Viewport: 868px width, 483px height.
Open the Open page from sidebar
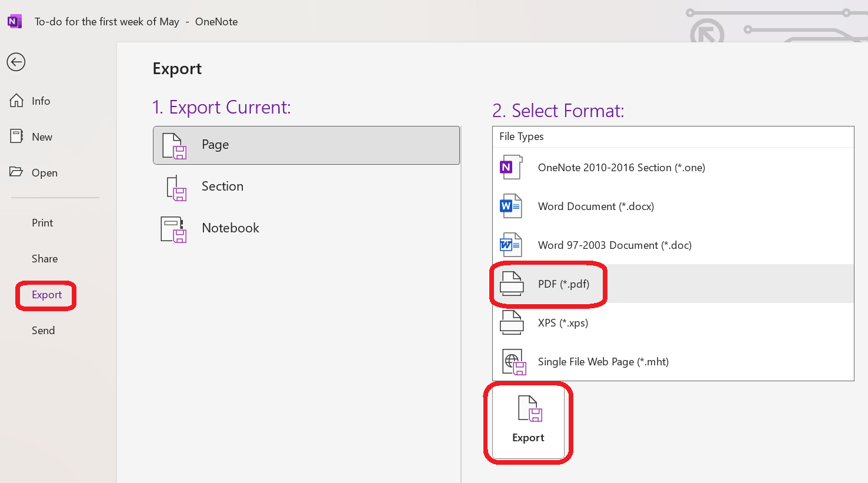point(45,172)
